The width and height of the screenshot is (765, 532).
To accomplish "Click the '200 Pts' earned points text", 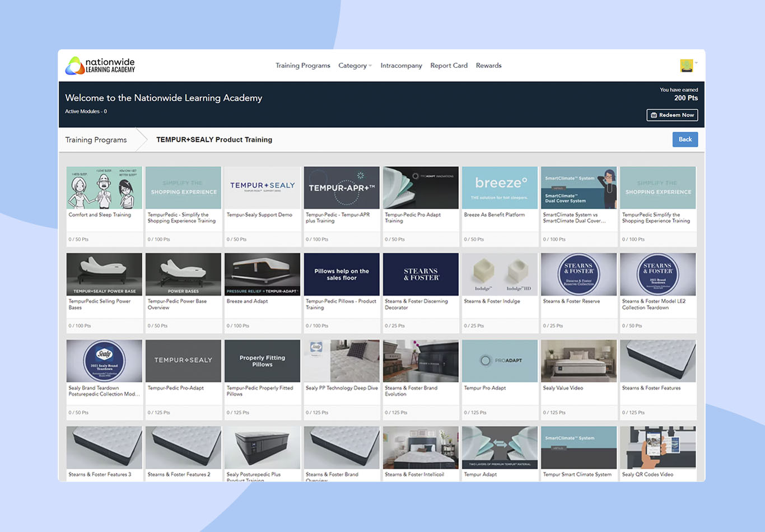I will click(686, 98).
